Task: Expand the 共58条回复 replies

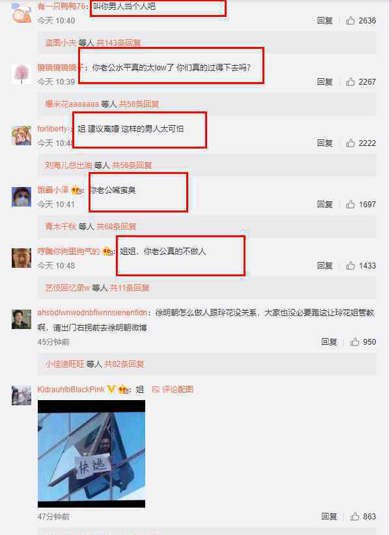Action: coord(139,104)
